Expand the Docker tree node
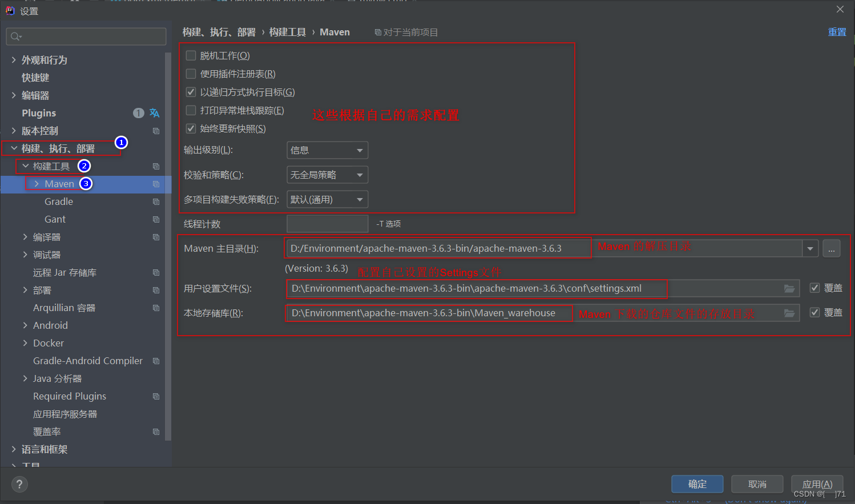The image size is (855, 504). [25, 343]
